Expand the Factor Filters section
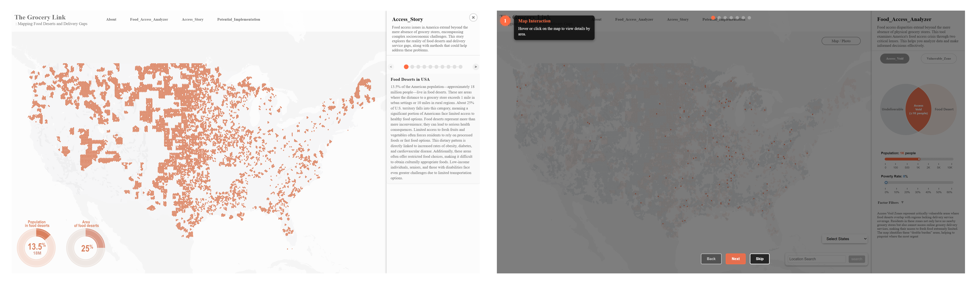Image resolution: width=980 pixels, height=284 pixels. [890, 203]
